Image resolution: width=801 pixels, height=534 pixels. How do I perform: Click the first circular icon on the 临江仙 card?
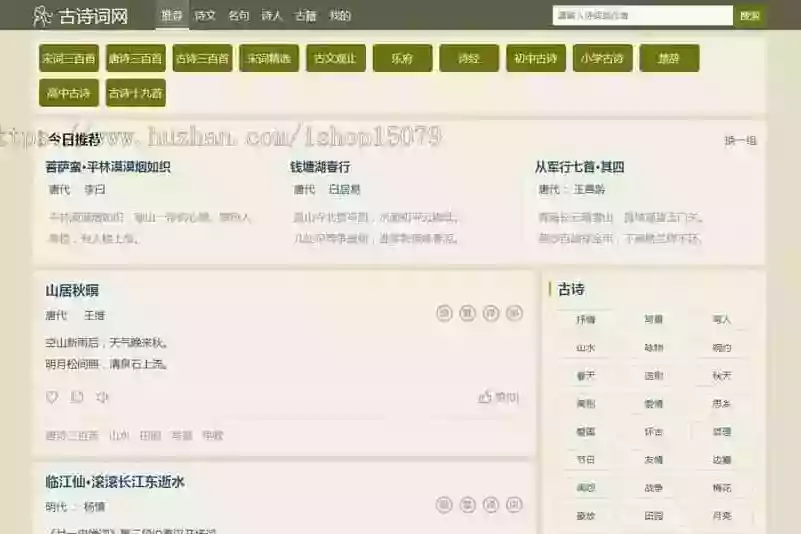coord(444,505)
